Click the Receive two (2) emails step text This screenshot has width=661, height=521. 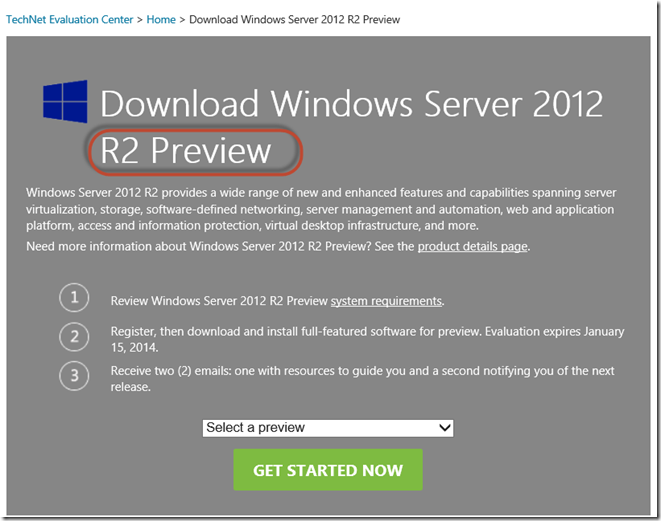click(363, 379)
